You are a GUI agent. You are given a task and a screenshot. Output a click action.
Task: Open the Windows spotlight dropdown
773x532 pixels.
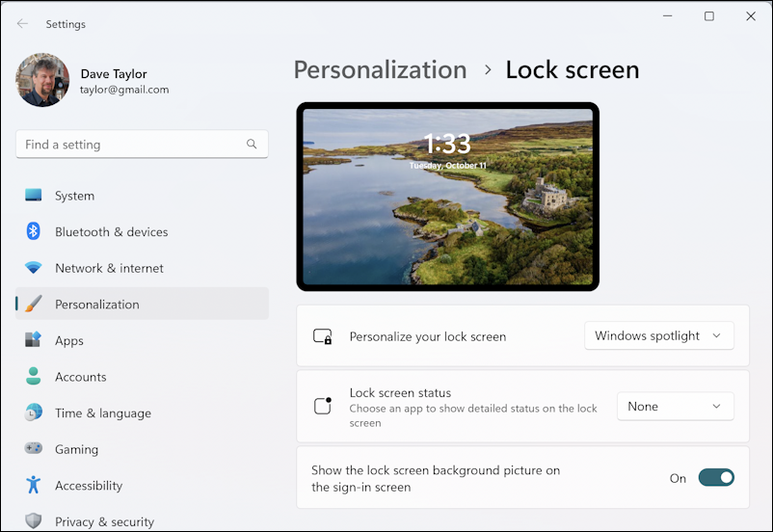(659, 335)
